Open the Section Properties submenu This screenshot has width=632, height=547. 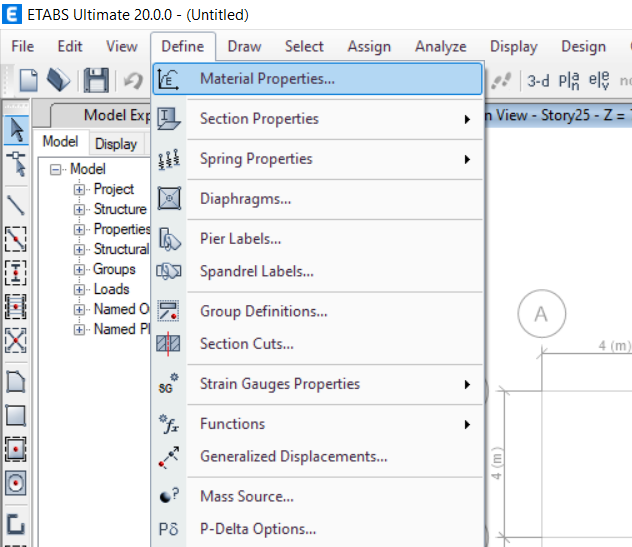click(317, 119)
